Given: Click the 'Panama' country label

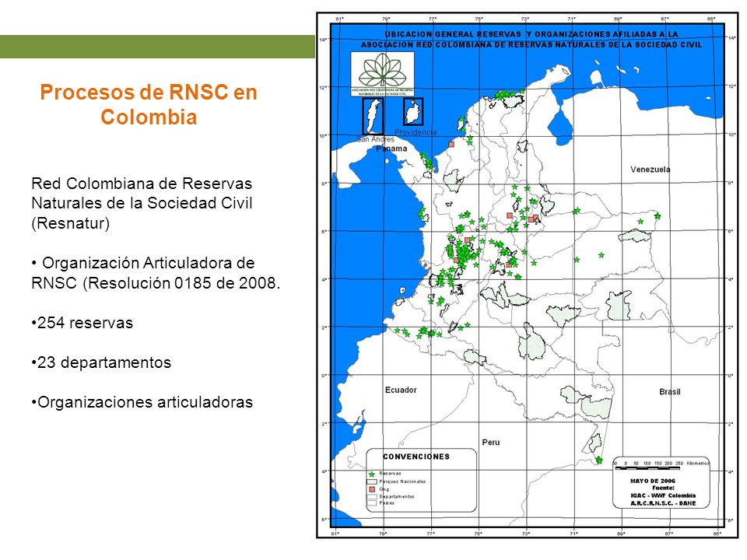Looking at the screenshot, I should pos(391,149).
